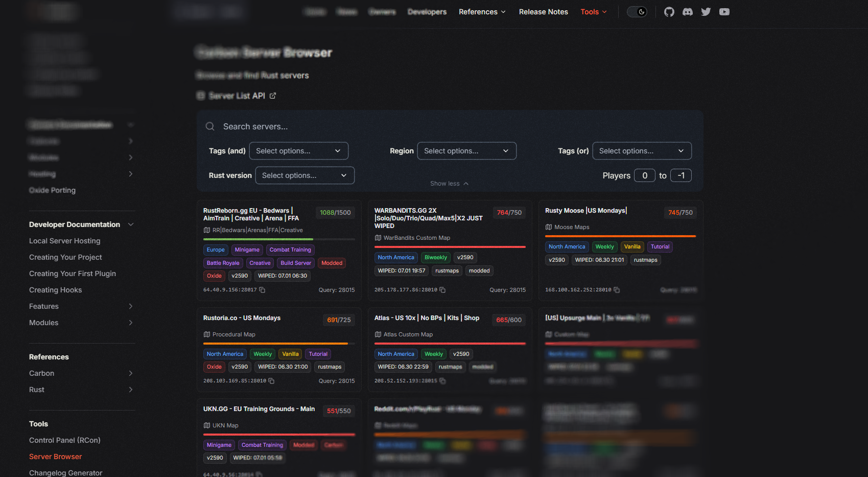Click the Vanilla tag on Rusty Moose card

click(632, 247)
